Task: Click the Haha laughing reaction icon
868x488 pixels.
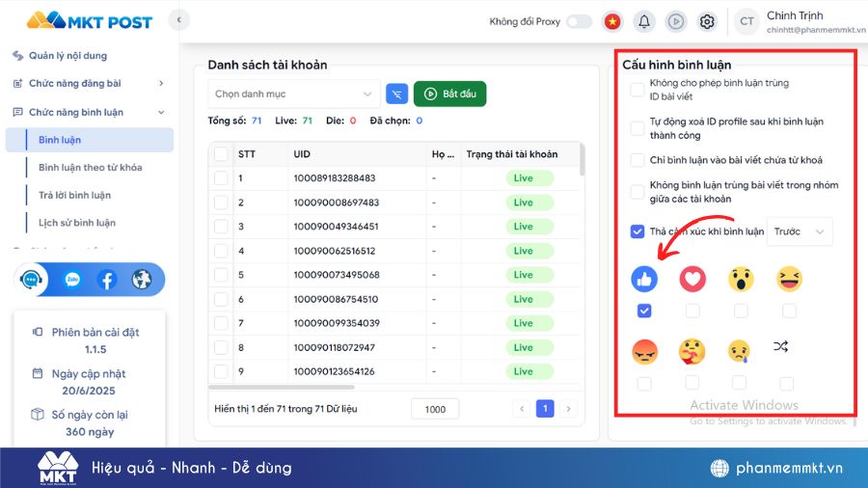Action: click(789, 279)
